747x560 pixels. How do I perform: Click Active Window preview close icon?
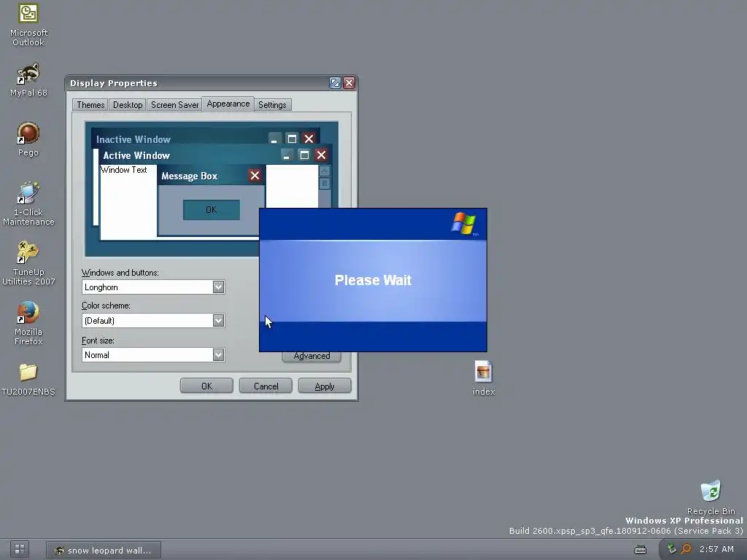coord(321,155)
